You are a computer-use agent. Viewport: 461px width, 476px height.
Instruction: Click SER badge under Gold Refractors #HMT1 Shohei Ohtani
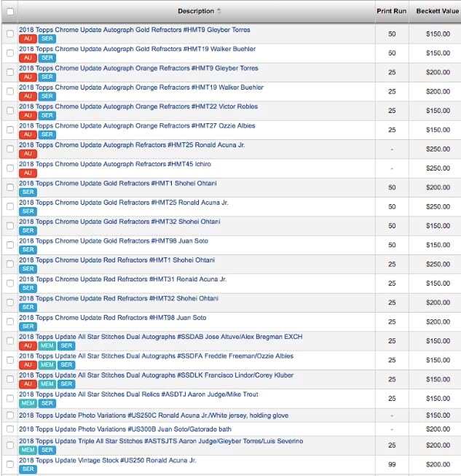[28, 192]
